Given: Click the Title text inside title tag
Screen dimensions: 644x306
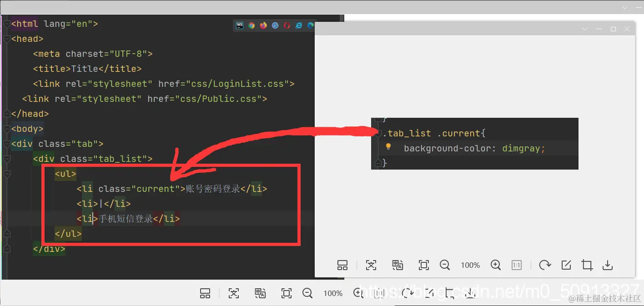Looking at the screenshot, I should pos(85,69).
